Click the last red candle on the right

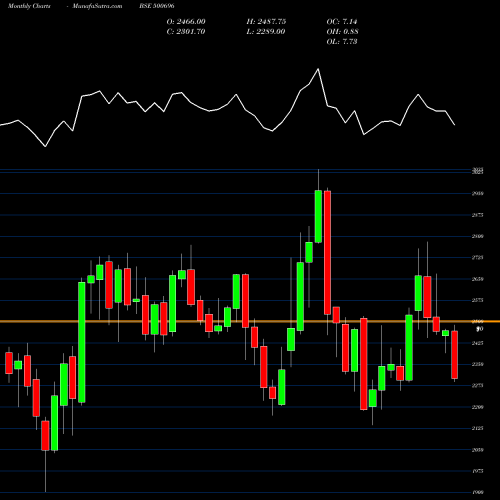(455, 355)
